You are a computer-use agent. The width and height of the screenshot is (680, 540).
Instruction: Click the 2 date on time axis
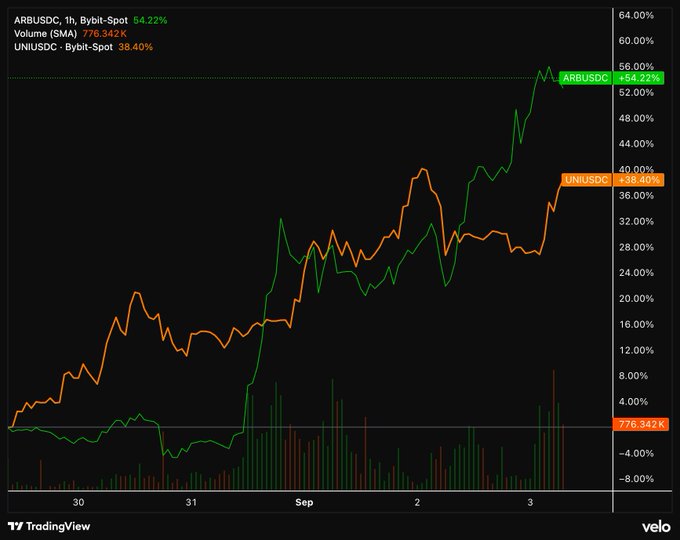pyautogui.click(x=417, y=502)
